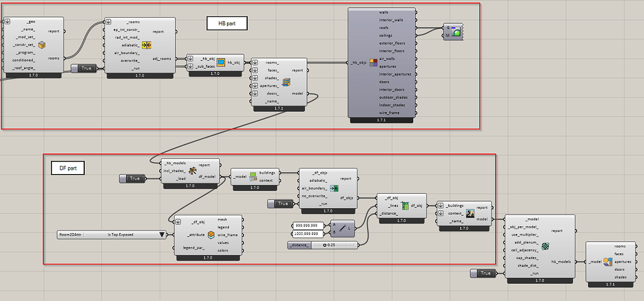Click the arrow icon on the context_ input
Viewport: 644px width, 301px height.
click(441, 214)
